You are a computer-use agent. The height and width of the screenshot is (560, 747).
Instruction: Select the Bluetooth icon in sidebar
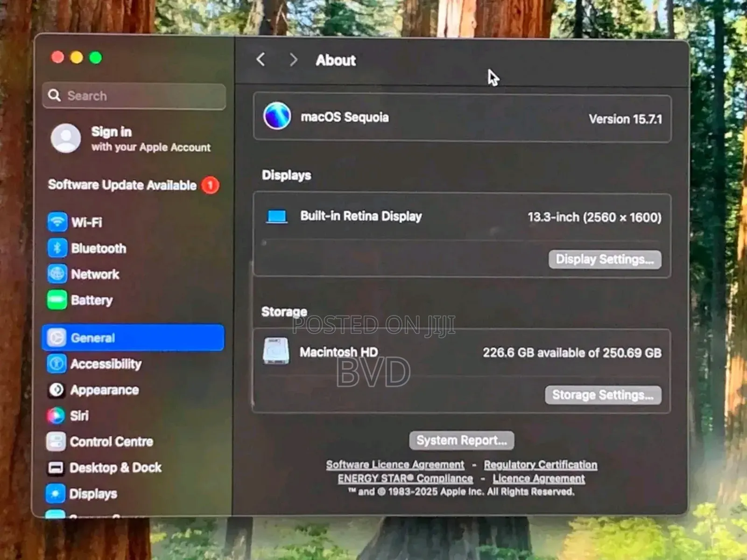click(x=57, y=248)
